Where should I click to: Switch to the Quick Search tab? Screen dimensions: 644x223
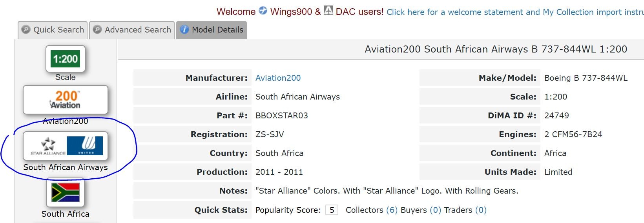(x=53, y=30)
